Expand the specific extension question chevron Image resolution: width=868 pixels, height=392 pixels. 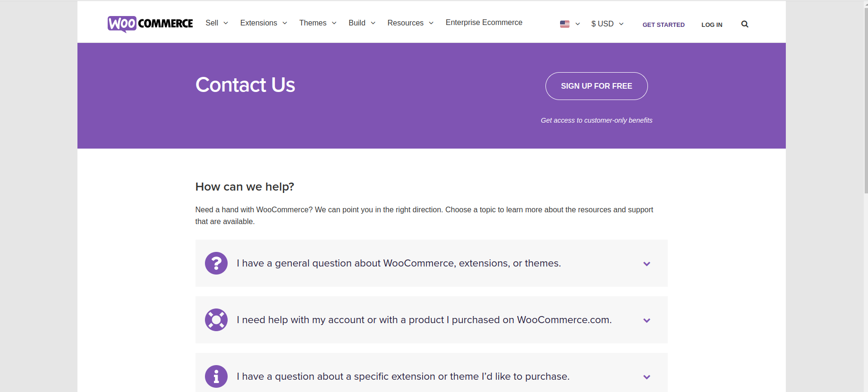coord(647,377)
